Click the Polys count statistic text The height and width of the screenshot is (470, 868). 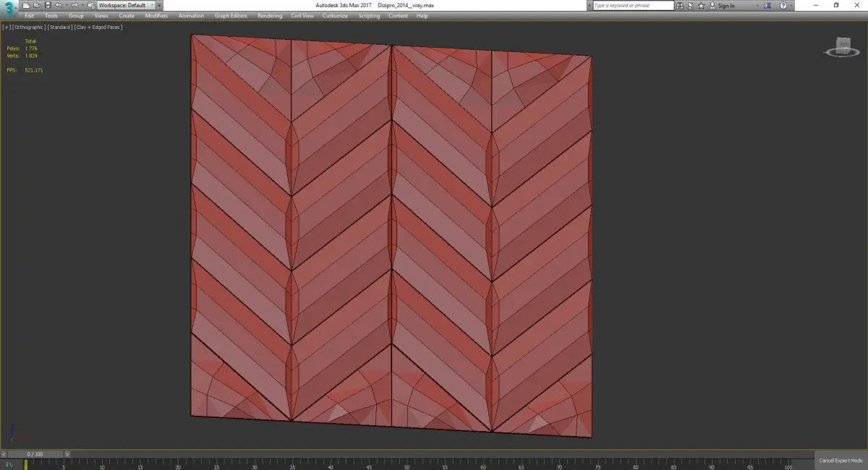pyautogui.click(x=22, y=48)
